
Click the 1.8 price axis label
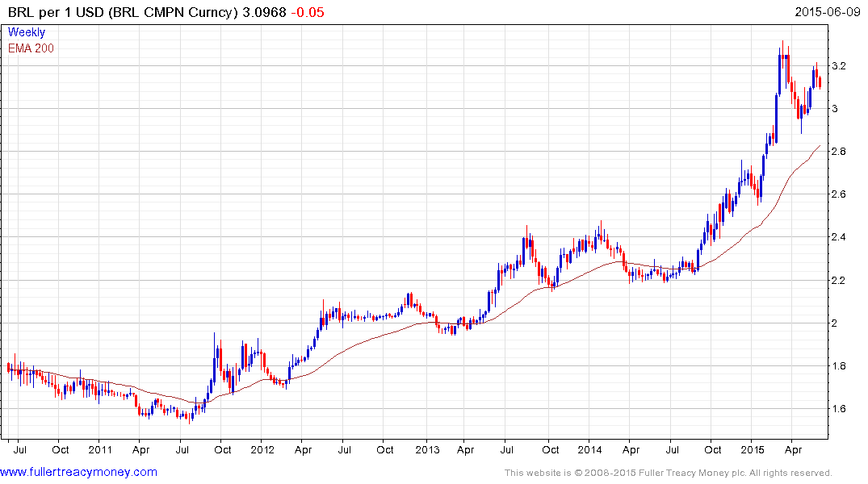[x=839, y=365]
